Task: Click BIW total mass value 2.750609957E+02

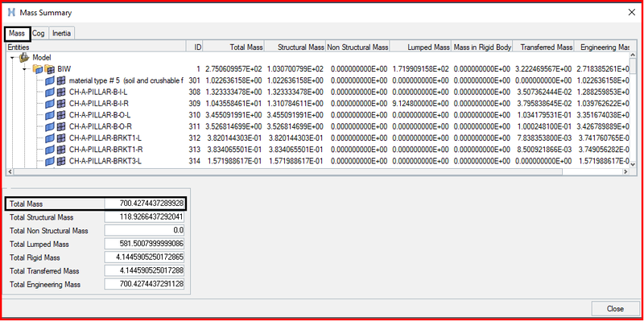Action: click(x=234, y=69)
